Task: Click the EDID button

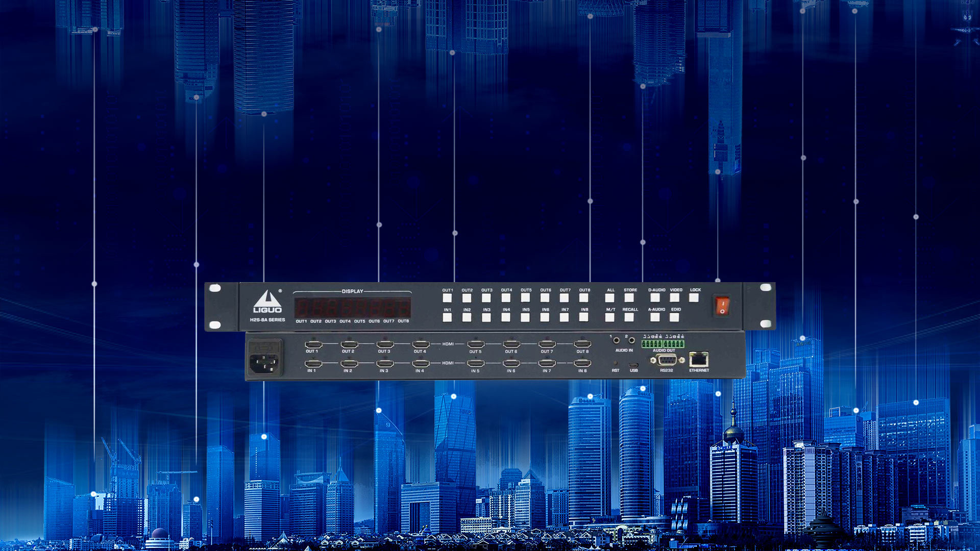Action: pyautogui.click(x=675, y=317)
